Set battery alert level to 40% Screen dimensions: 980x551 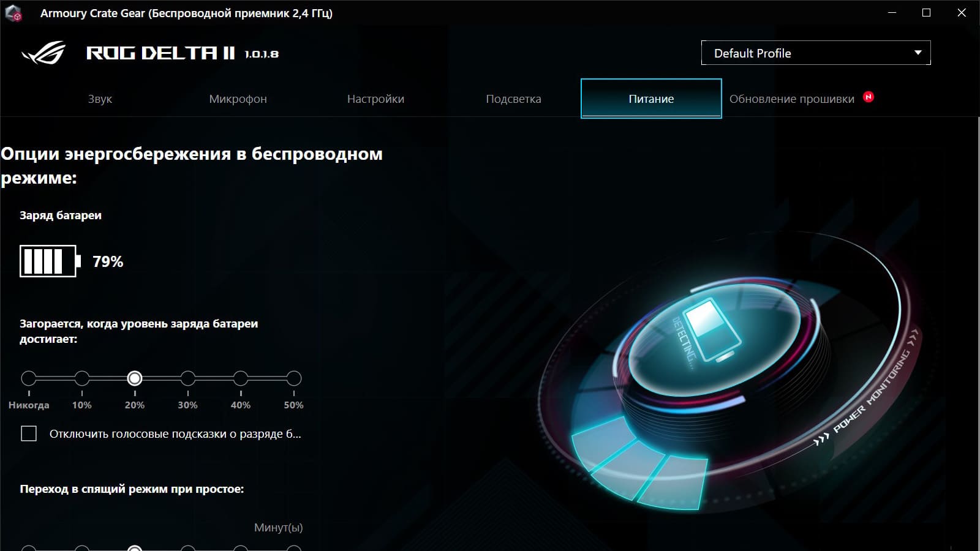(x=241, y=378)
